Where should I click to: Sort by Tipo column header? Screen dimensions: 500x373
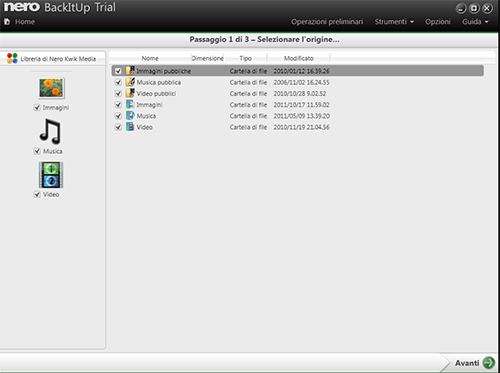[x=245, y=58]
